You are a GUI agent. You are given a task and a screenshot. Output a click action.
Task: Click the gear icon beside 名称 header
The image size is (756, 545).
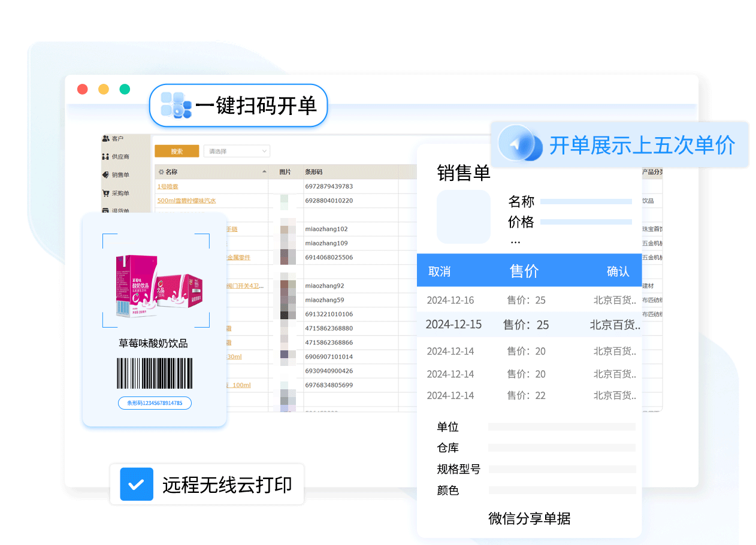point(161,172)
